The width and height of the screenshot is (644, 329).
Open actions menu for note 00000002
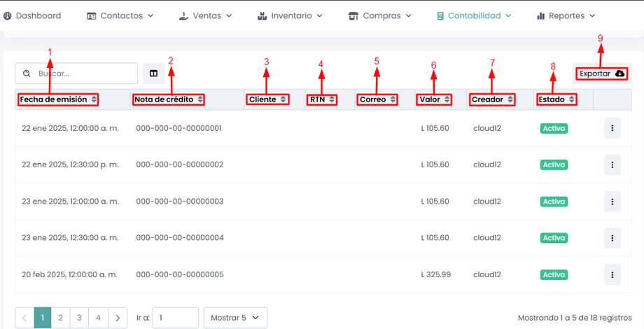tap(612, 164)
